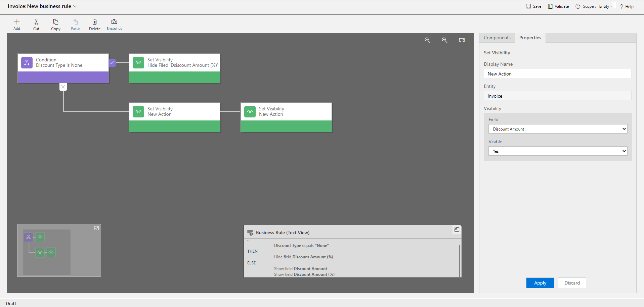Switch to the Components tab
This screenshot has width=644, height=307.
click(497, 38)
